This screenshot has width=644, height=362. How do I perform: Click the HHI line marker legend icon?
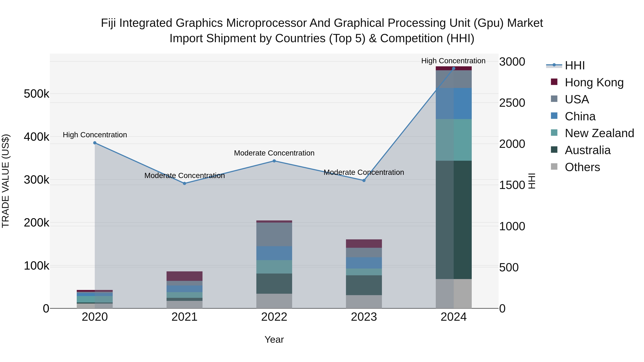[x=554, y=65]
